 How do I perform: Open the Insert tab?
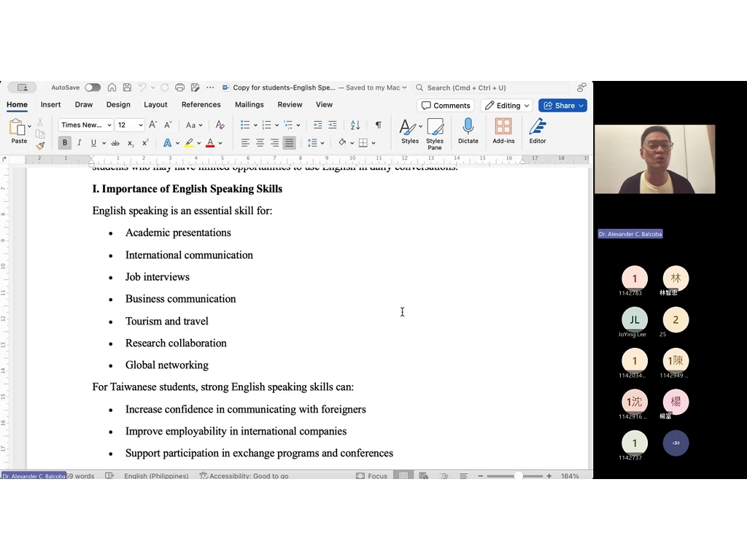50,105
